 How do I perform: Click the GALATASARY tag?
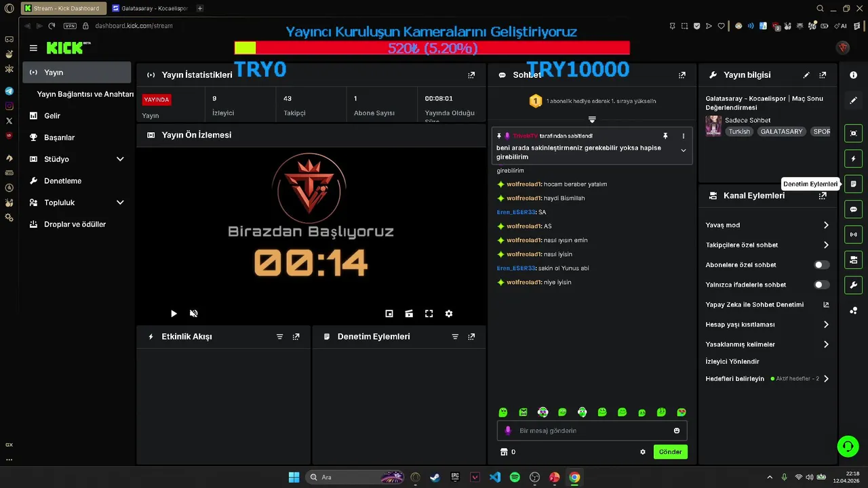(x=781, y=131)
